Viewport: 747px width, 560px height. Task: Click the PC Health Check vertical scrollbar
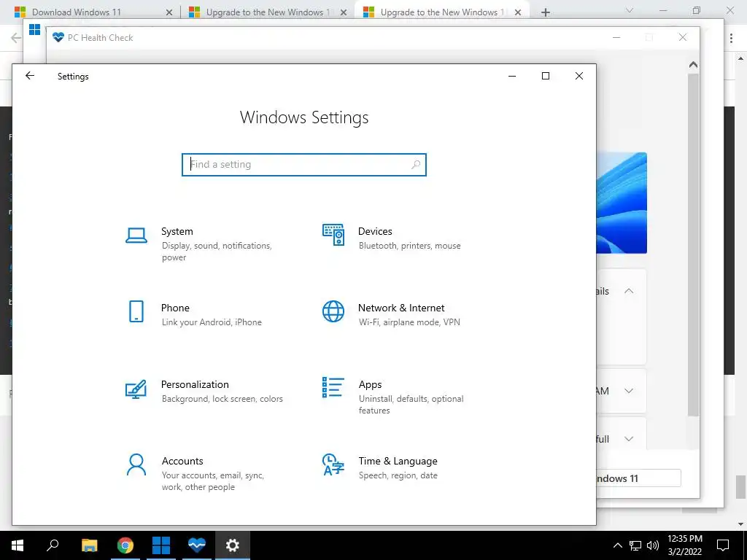pyautogui.click(x=693, y=245)
